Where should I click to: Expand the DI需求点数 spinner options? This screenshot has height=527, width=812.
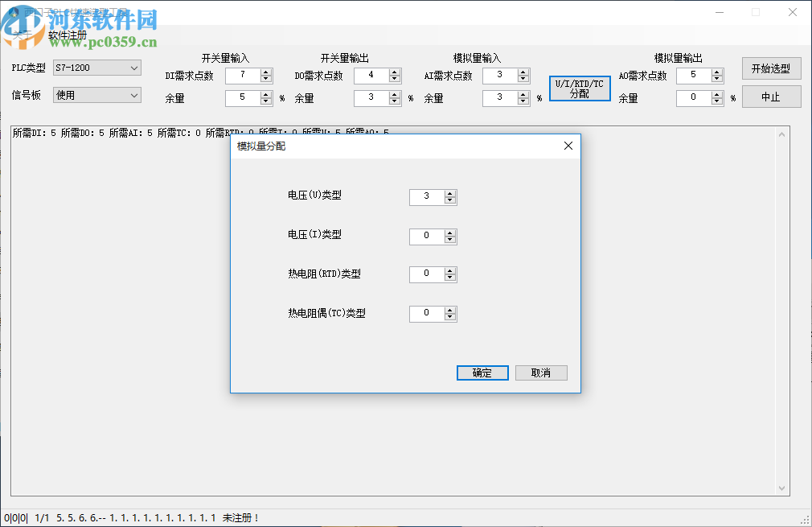265,72
